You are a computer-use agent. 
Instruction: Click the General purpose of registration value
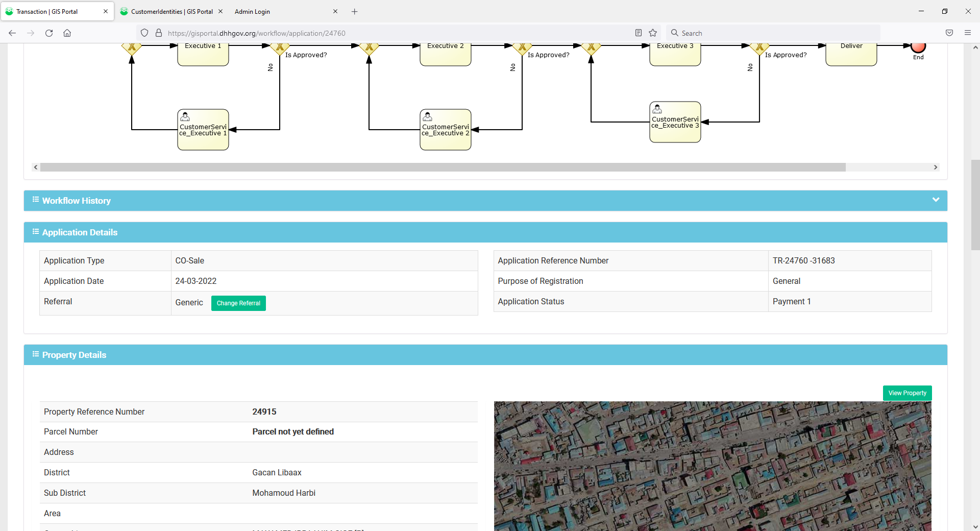tap(787, 281)
